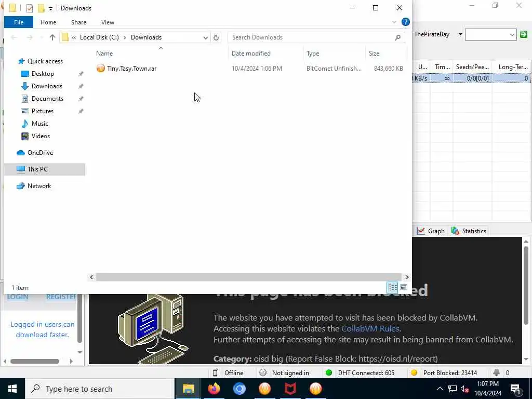Click right arrow of file list scrollbar
532x399 pixels.
(406, 277)
